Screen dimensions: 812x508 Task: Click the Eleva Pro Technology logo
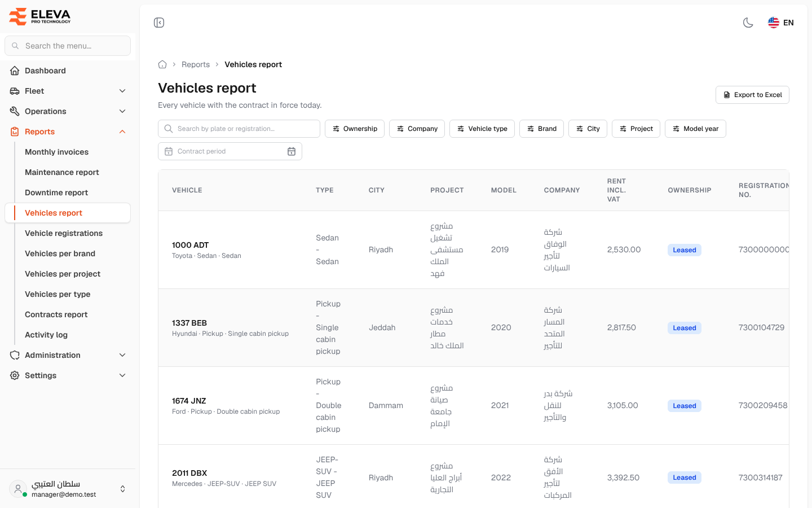pos(40,16)
